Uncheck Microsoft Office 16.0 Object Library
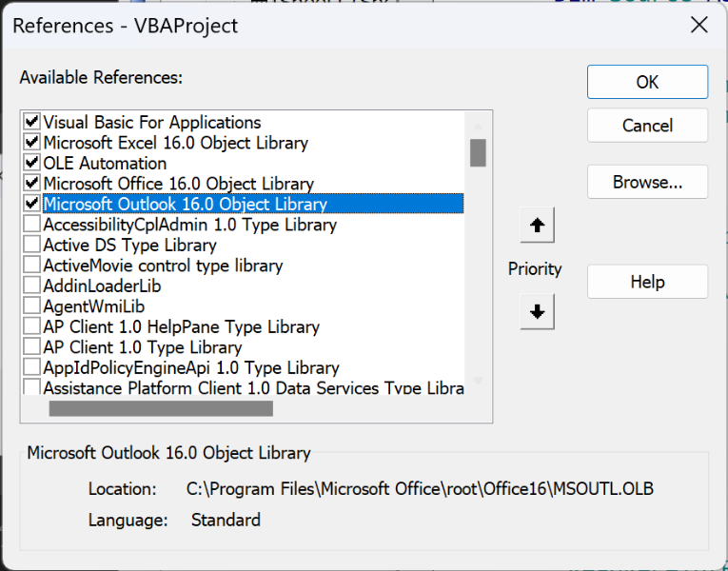The height and width of the screenshot is (571, 728). pos(32,184)
